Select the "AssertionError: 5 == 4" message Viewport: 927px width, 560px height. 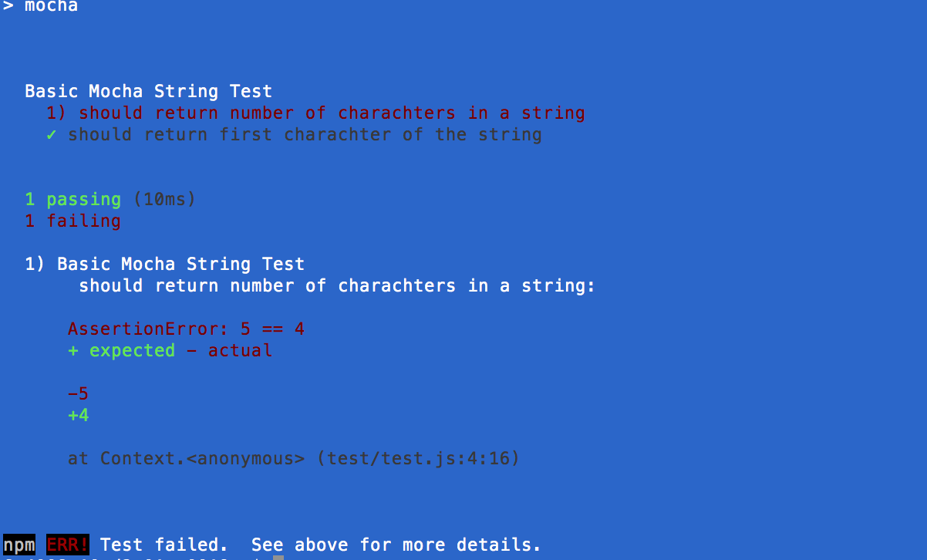[186, 329]
